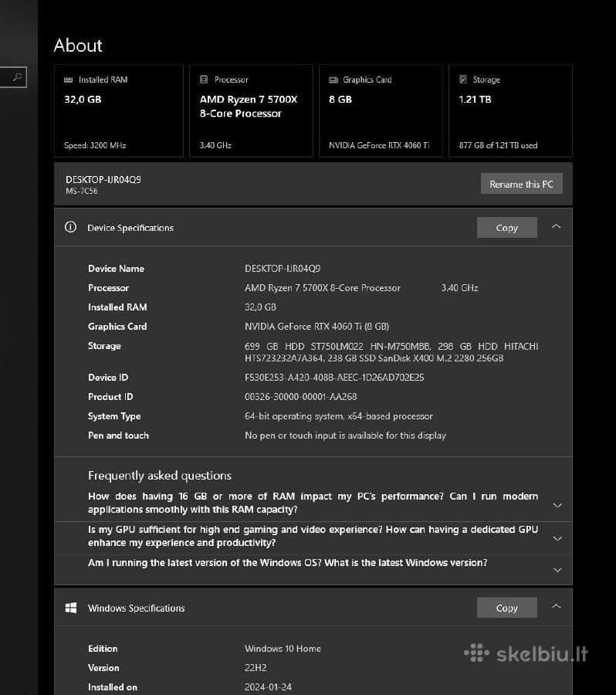
Task: Collapse the Windows Specifications section
Action: click(x=556, y=606)
